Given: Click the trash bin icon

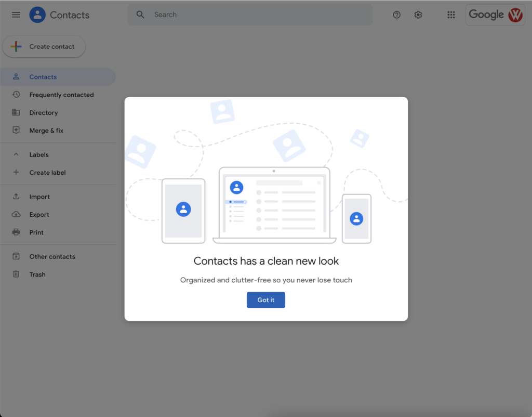Looking at the screenshot, I should pyautogui.click(x=16, y=274).
